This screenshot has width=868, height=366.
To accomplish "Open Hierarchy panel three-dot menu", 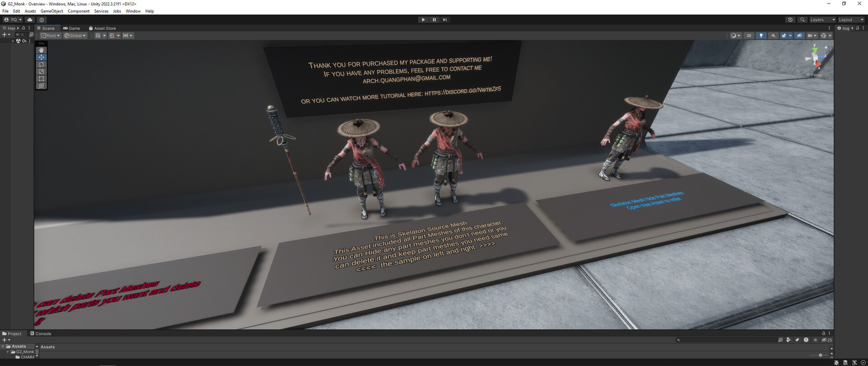I will point(29,28).
